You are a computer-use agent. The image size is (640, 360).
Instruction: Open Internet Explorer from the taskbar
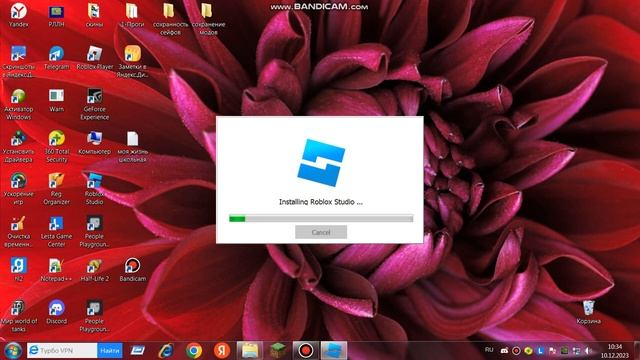tap(166, 351)
